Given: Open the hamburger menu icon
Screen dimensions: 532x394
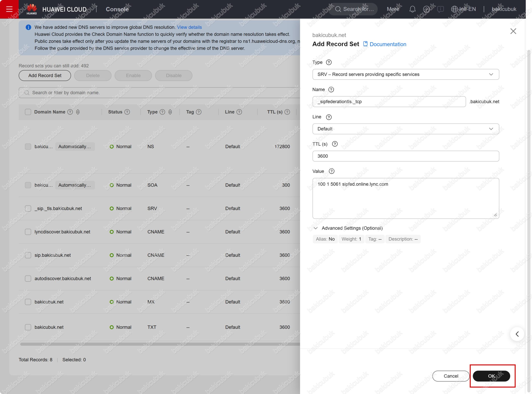Looking at the screenshot, I should [9, 9].
